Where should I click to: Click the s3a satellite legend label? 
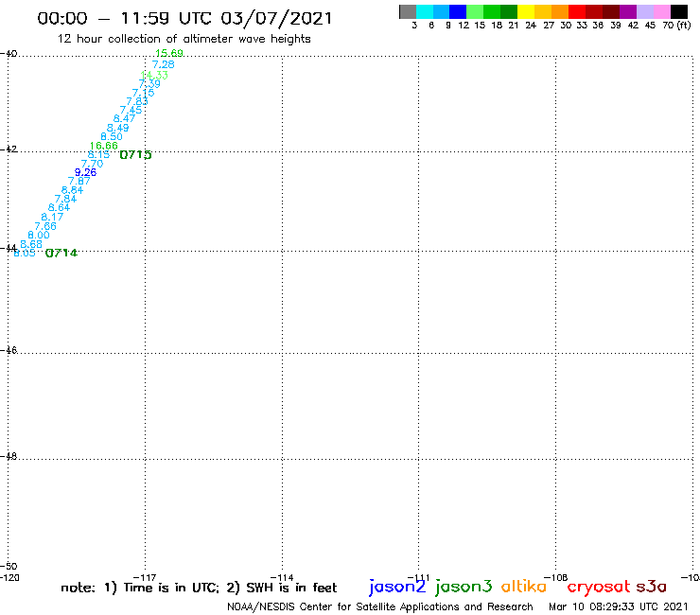pos(652,587)
